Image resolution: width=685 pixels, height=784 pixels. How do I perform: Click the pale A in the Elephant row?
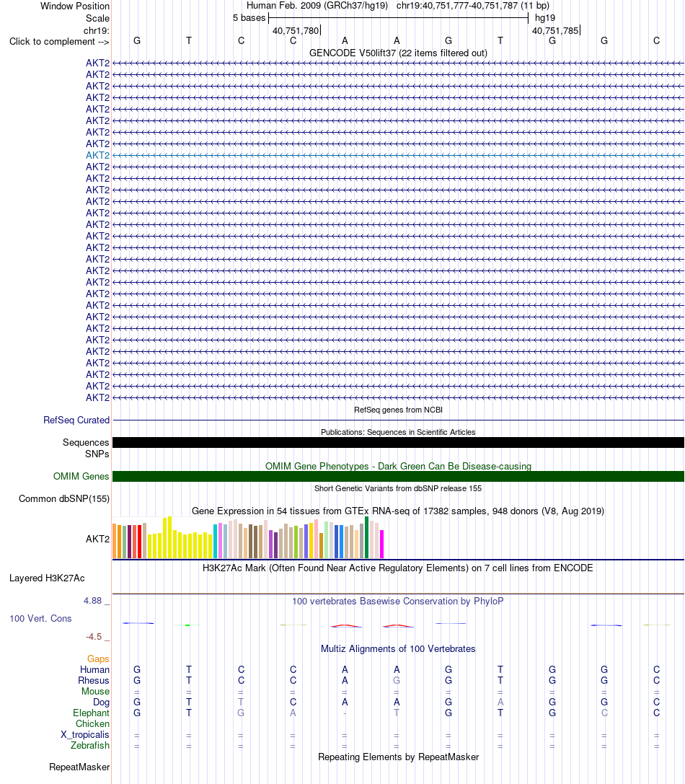coord(293,713)
